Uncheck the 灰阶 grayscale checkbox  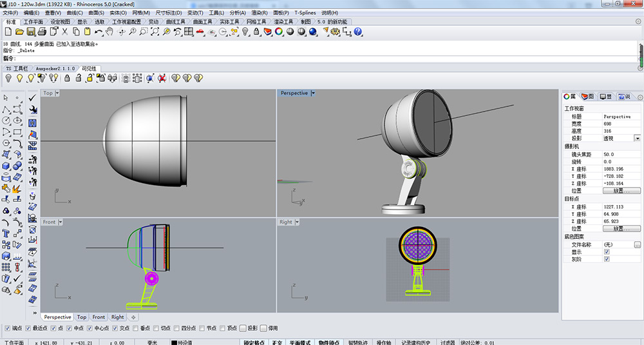(x=607, y=259)
